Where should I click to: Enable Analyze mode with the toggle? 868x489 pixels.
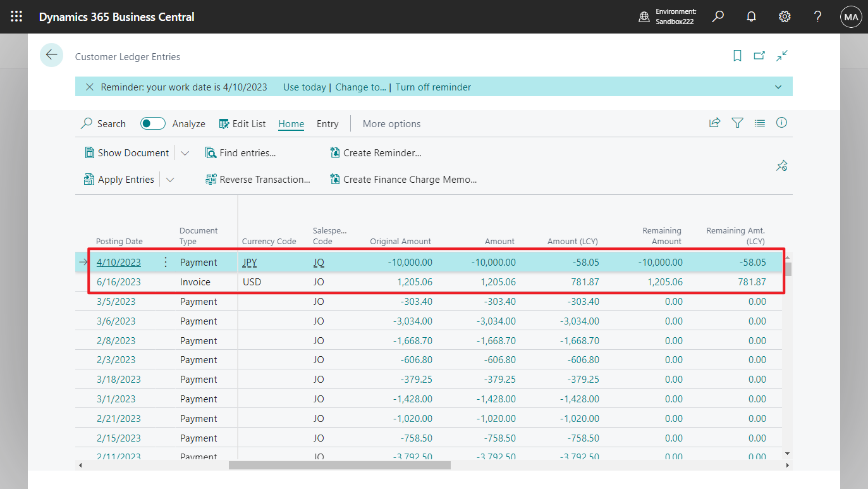[152, 123]
